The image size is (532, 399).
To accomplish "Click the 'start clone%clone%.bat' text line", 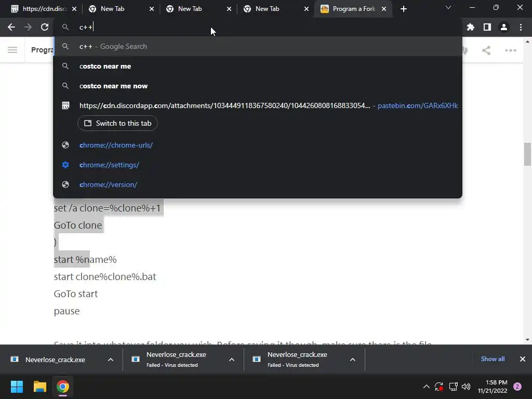I will (105, 276).
